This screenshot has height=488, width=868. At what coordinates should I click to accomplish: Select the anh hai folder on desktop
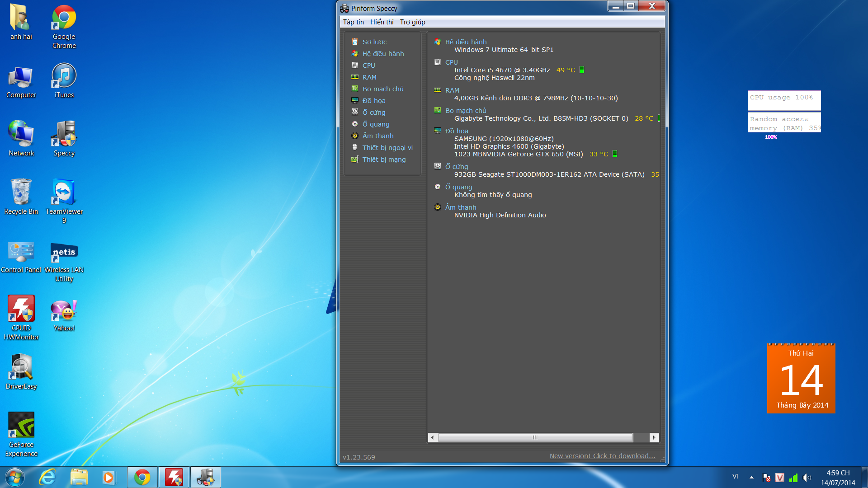pyautogui.click(x=21, y=23)
